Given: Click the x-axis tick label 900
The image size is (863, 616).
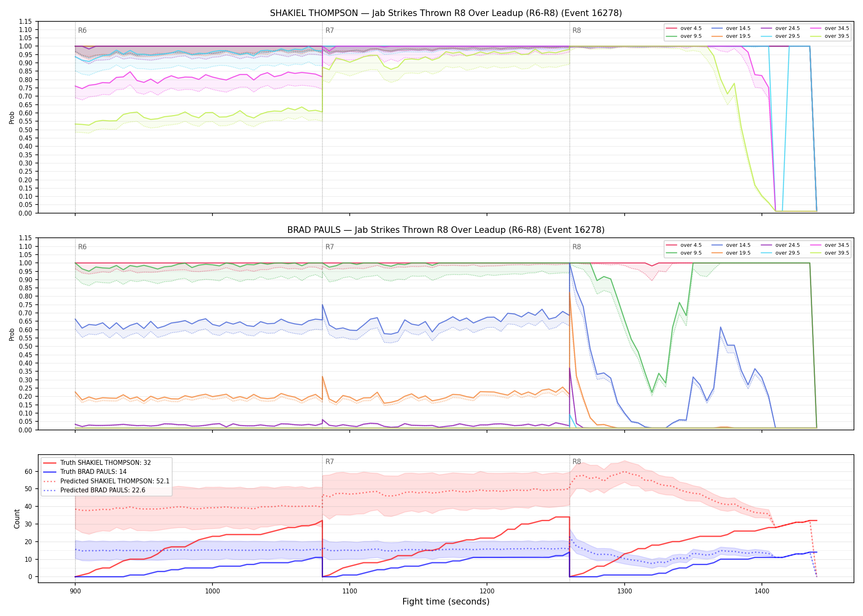Looking at the screenshot, I should pos(75,591).
